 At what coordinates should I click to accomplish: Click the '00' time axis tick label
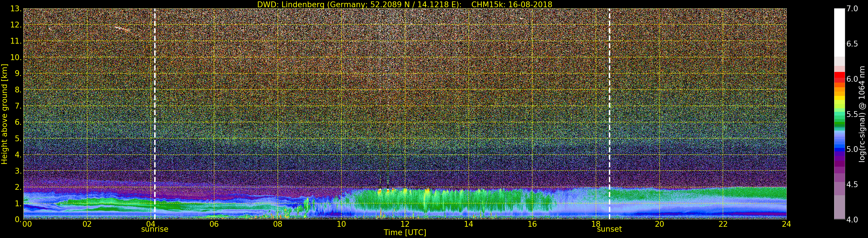27,224
